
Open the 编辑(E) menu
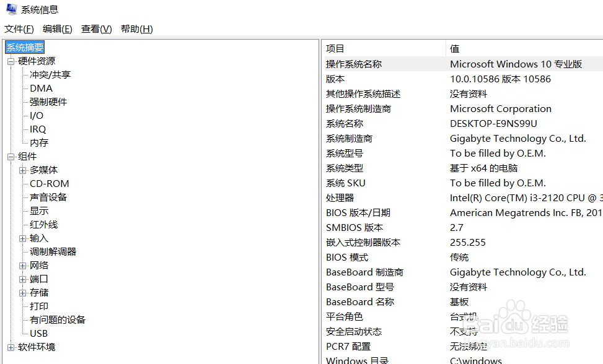56,28
